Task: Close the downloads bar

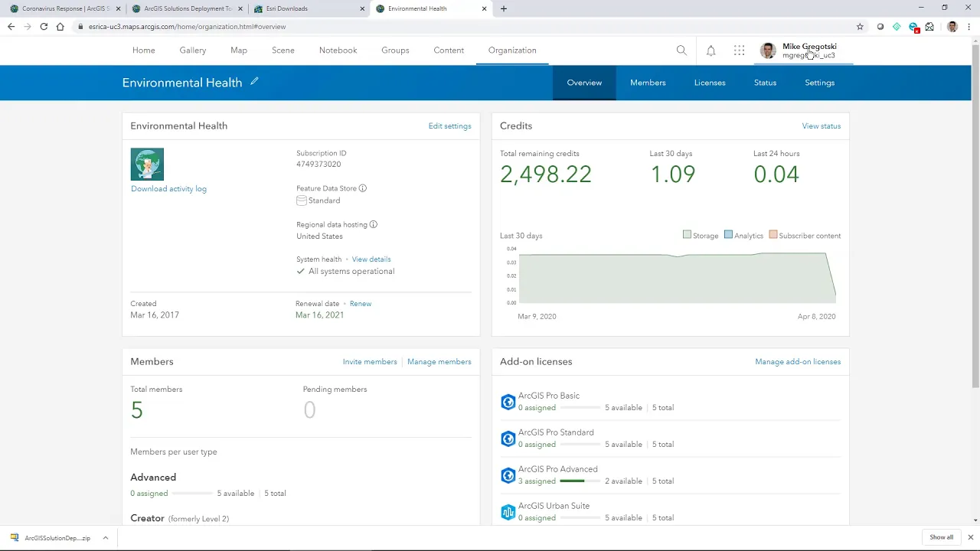Action: [x=971, y=537]
